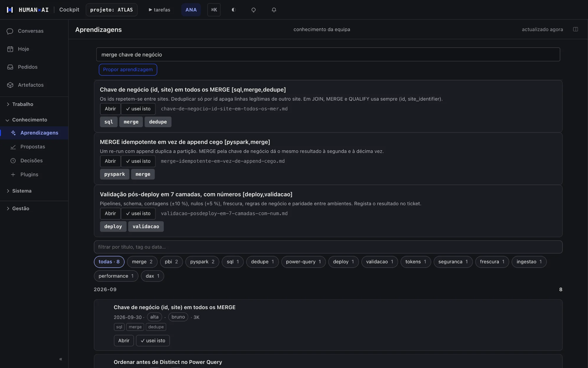This screenshot has height=368, width=588.
Task: Toggle the side panel layout icon
Action: point(575,29)
